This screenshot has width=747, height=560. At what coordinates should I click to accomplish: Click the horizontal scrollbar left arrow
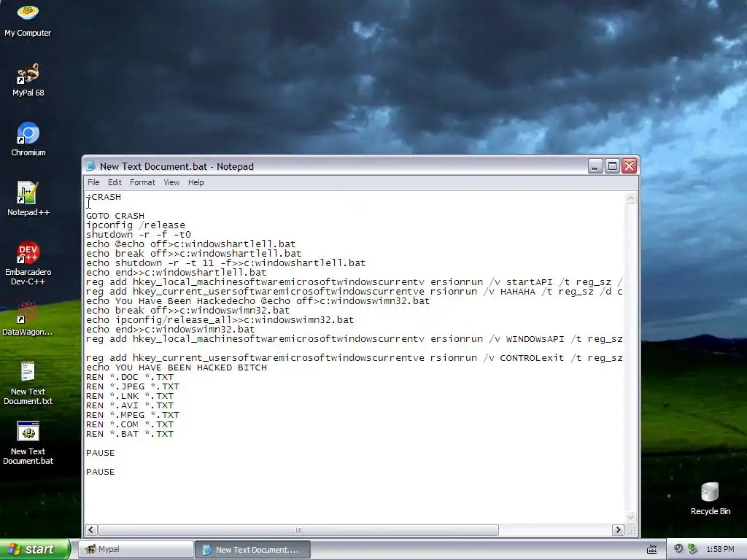pyautogui.click(x=91, y=530)
